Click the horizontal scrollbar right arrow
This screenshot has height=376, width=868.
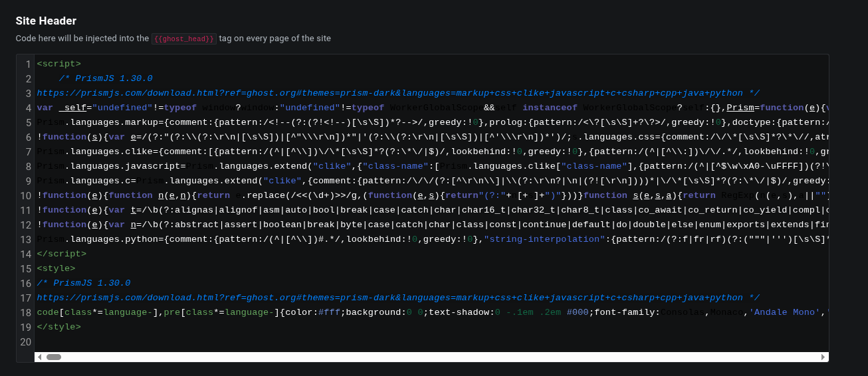(x=823, y=357)
